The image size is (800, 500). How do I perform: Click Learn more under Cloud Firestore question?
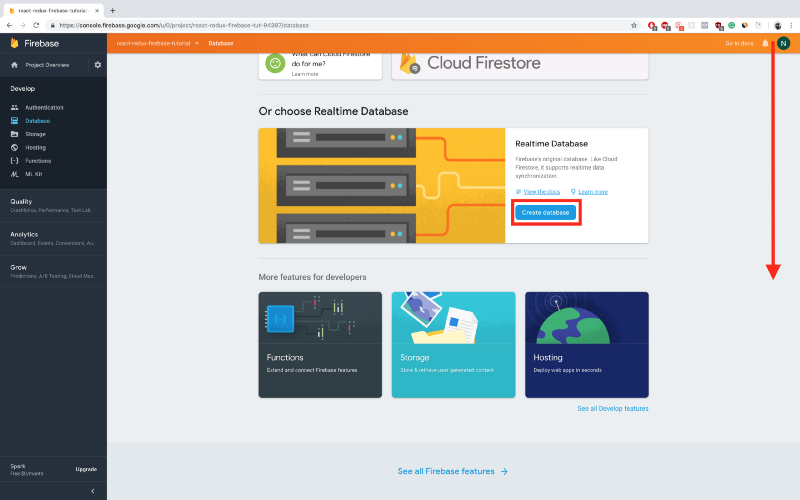coord(305,74)
